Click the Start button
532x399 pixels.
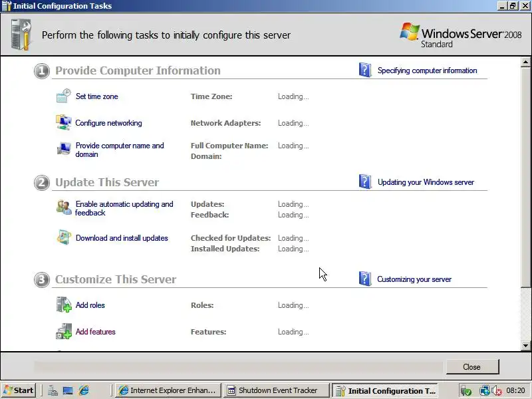(19, 390)
